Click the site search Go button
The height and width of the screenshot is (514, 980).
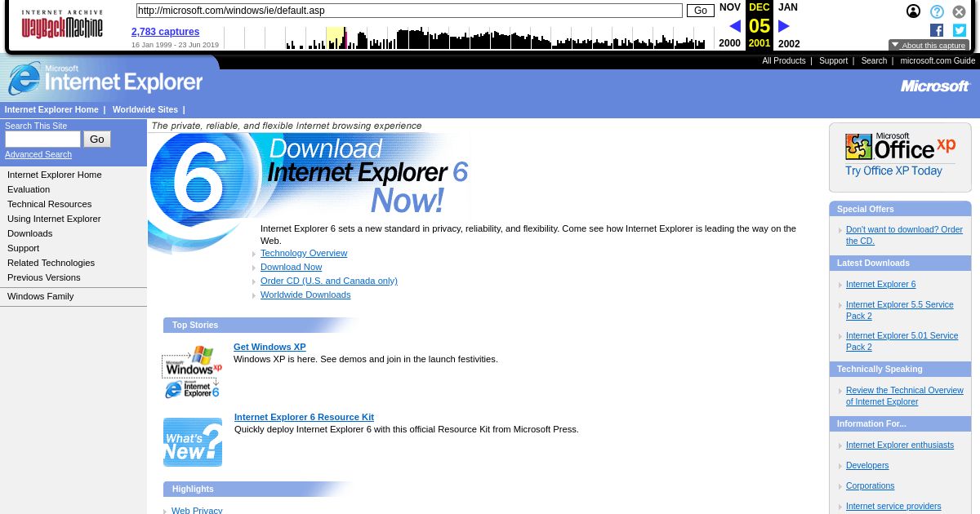97,140
